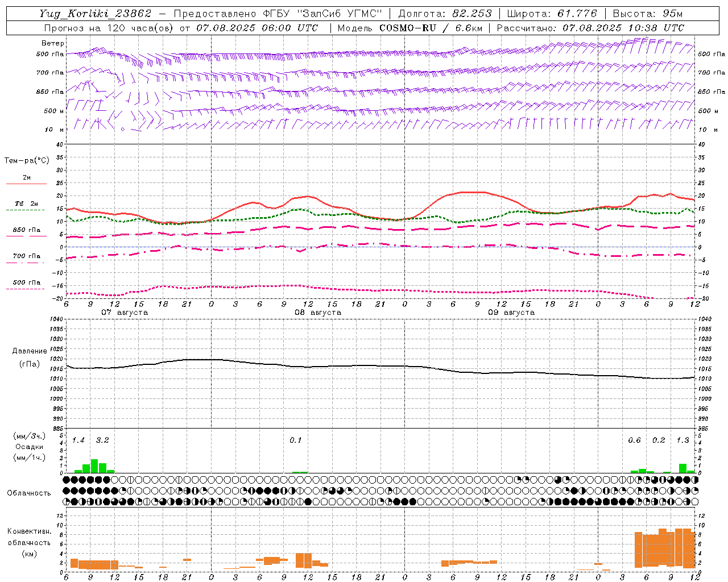Click the 'Td 2м' dew point legend entry
This screenshot has height=582, width=728.
[27, 203]
